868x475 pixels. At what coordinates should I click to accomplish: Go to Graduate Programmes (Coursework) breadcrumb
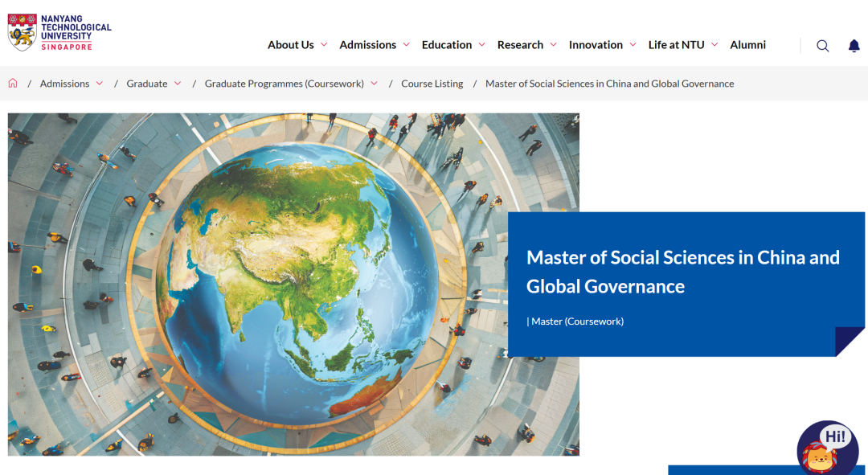284,84
